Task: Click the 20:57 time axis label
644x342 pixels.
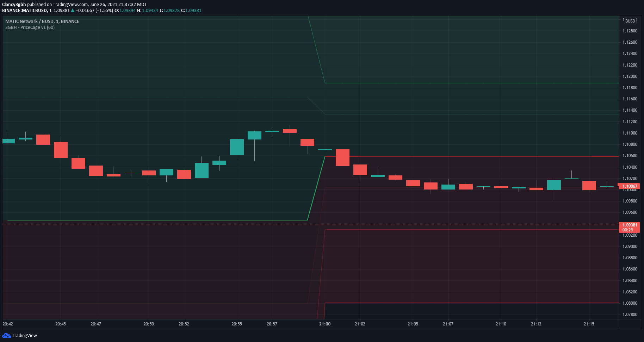Action: pyautogui.click(x=272, y=324)
